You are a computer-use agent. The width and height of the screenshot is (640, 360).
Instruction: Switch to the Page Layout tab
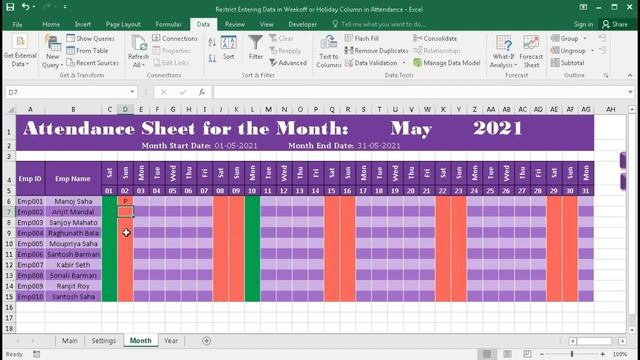tap(123, 24)
